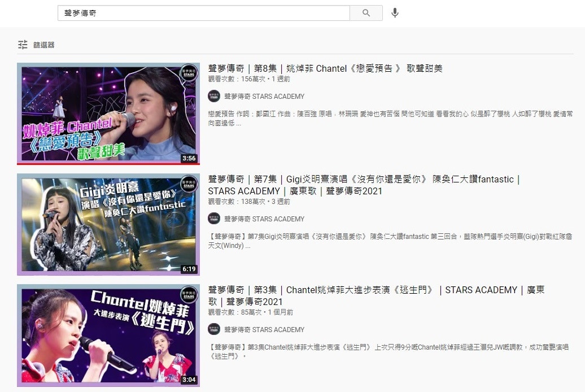Click the magnifying glass search button
Image resolution: width=585 pixels, height=392 pixels.
click(366, 13)
